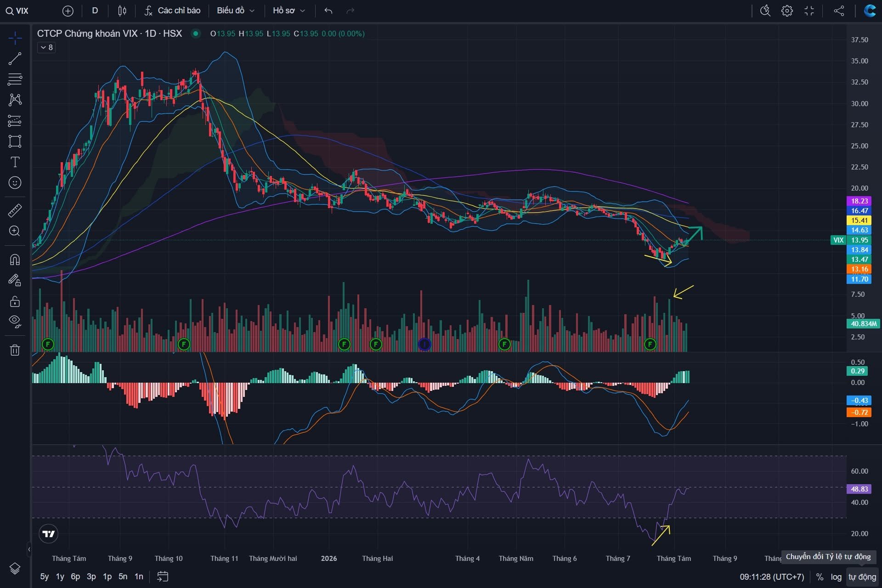The image size is (882, 588).
Task: Click the share chart icon
Action: tap(839, 11)
